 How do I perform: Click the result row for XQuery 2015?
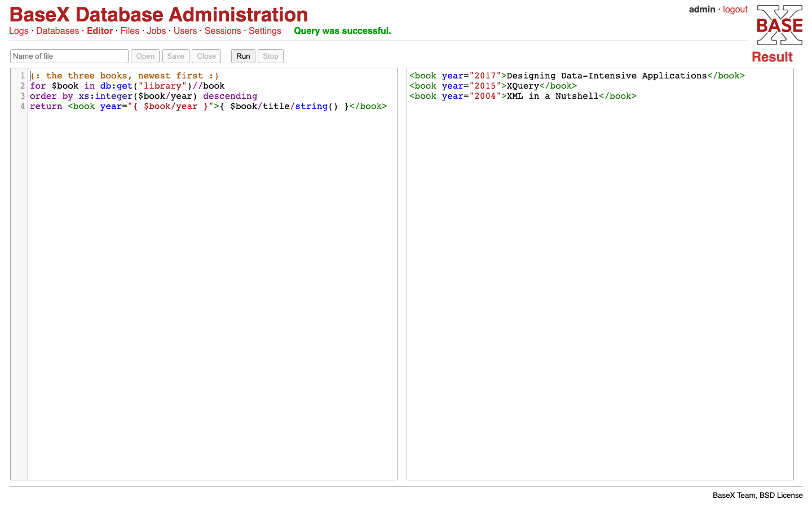[493, 86]
